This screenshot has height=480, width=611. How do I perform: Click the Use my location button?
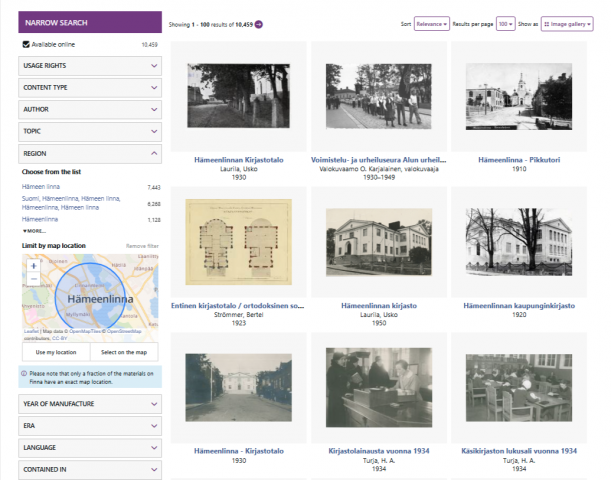pyautogui.click(x=56, y=352)
